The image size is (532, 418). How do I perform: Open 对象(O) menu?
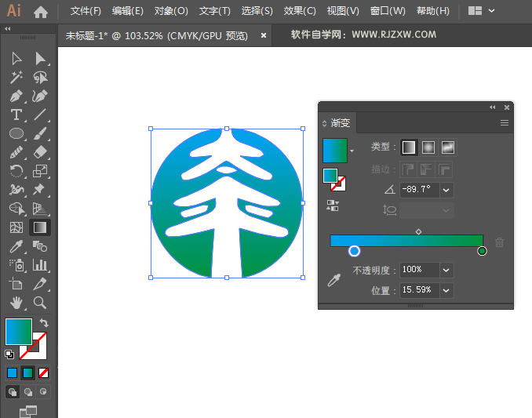(171, 11)
